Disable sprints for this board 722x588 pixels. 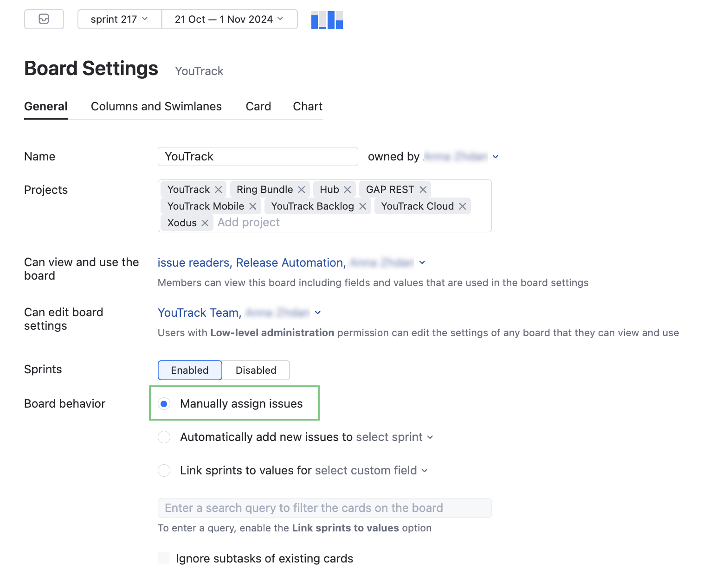tap(256, 370)
